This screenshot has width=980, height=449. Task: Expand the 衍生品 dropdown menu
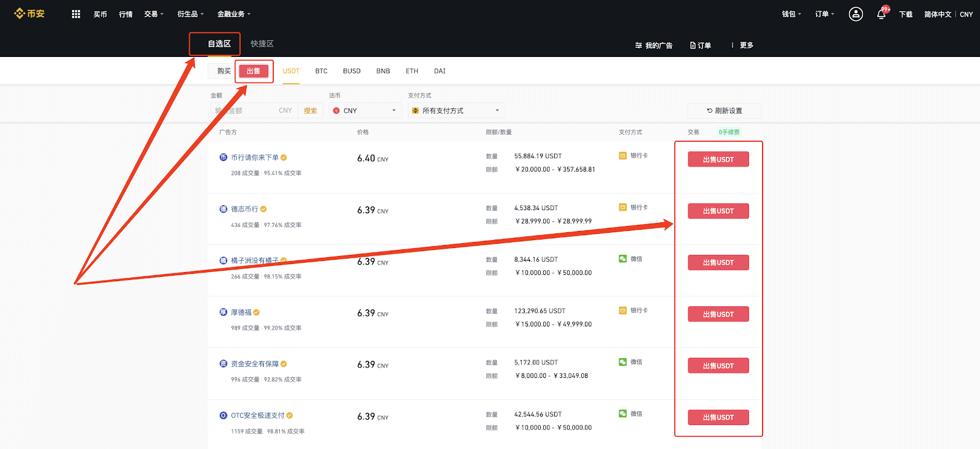(x=190, y=14)
